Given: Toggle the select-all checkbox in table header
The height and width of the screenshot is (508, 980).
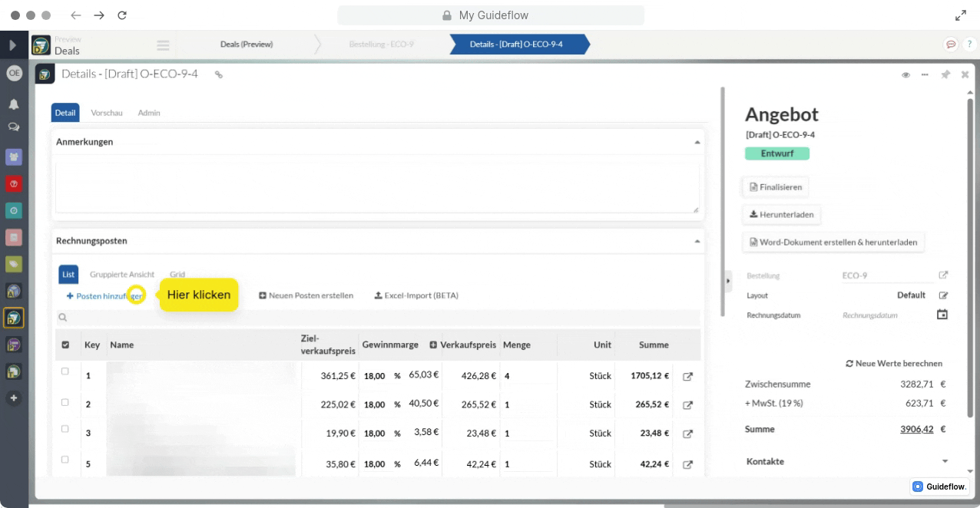Looking at the screenshot, I should 65,345.
